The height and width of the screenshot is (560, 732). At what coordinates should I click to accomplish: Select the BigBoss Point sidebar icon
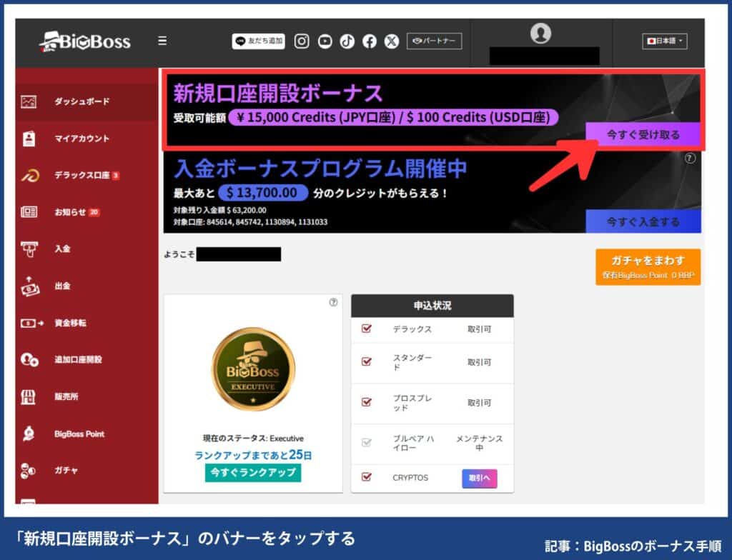pyautogui.click(x=29, y=434)
